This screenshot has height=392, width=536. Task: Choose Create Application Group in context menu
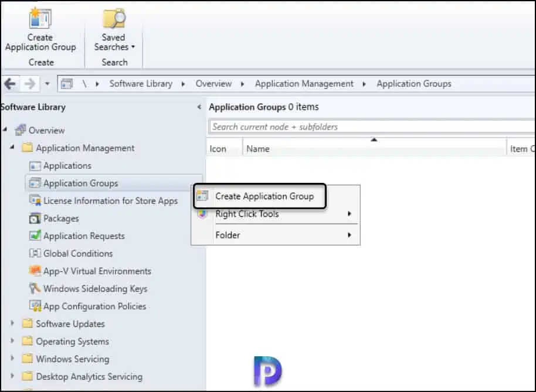coord(259,196)
